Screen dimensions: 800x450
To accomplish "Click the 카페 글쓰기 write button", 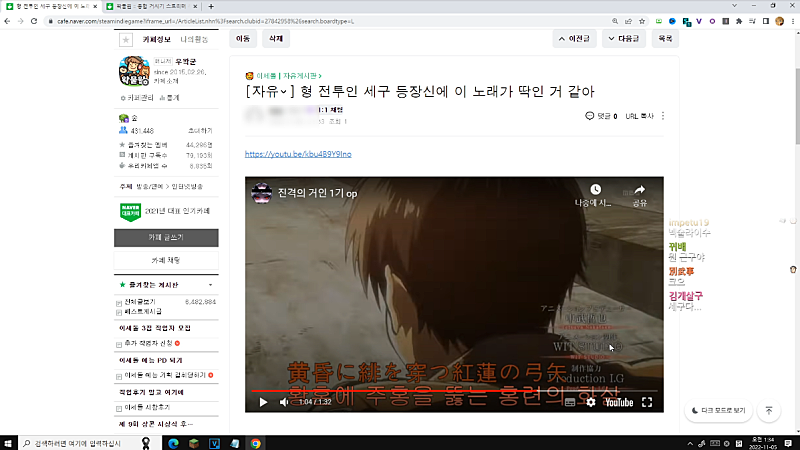I will coord(166,238).
